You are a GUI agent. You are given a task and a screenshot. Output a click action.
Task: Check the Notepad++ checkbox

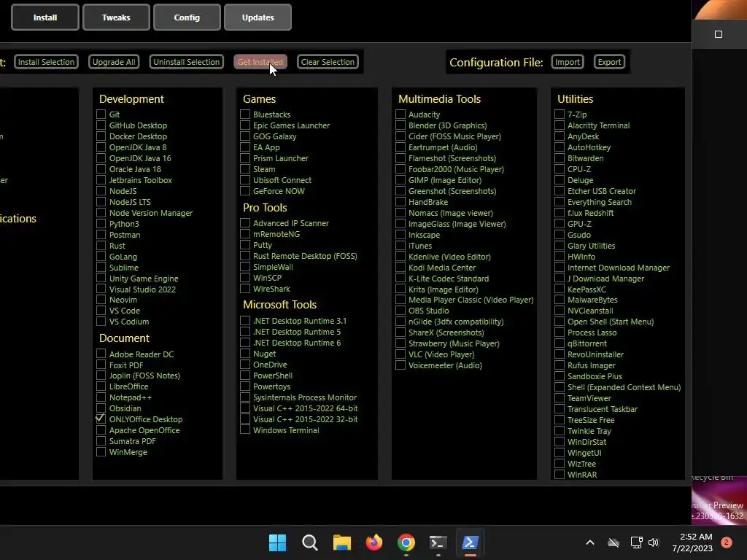(x=101, y=397)
